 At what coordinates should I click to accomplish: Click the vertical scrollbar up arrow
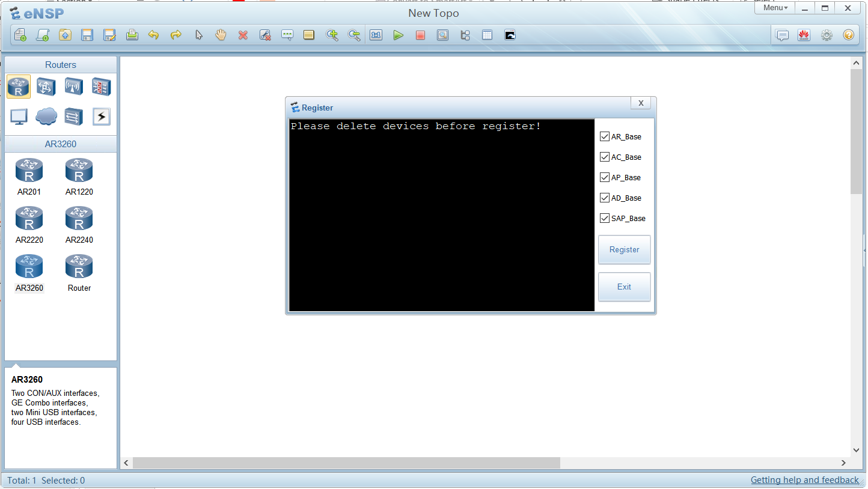857,63
